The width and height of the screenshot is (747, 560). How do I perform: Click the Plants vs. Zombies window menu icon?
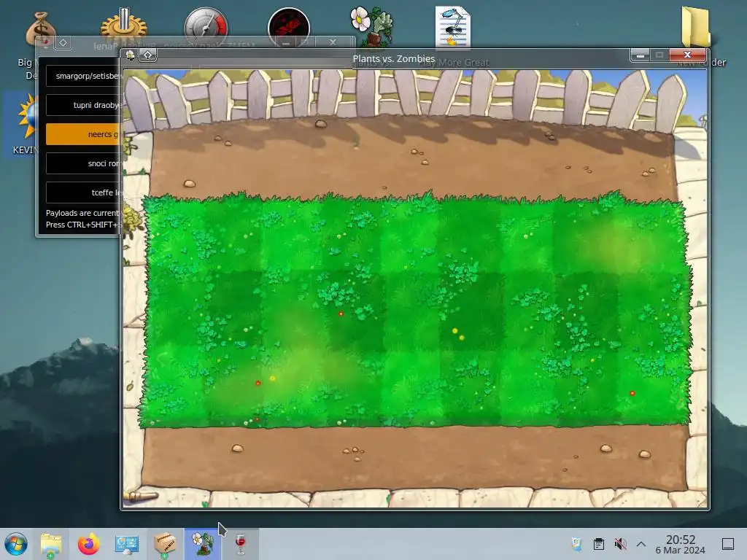tap(130, 55)
